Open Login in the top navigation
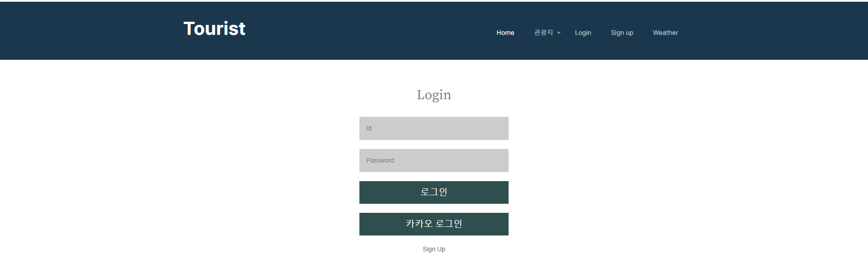868x264 pixels. [583, 33]
